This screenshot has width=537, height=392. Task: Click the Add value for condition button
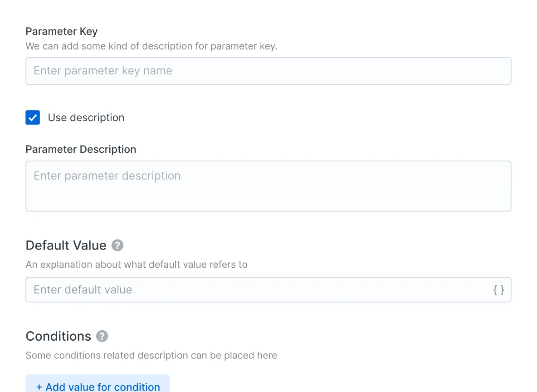tap(98, 387)
